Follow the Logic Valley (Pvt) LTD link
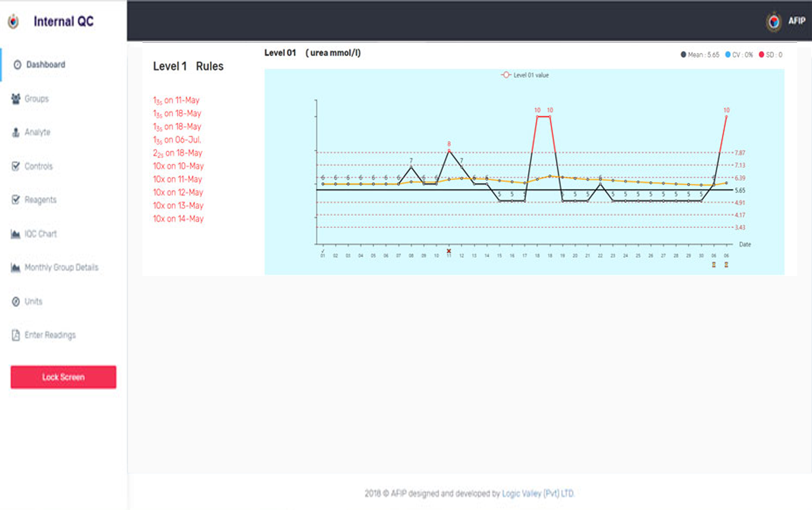 (538, 493)
